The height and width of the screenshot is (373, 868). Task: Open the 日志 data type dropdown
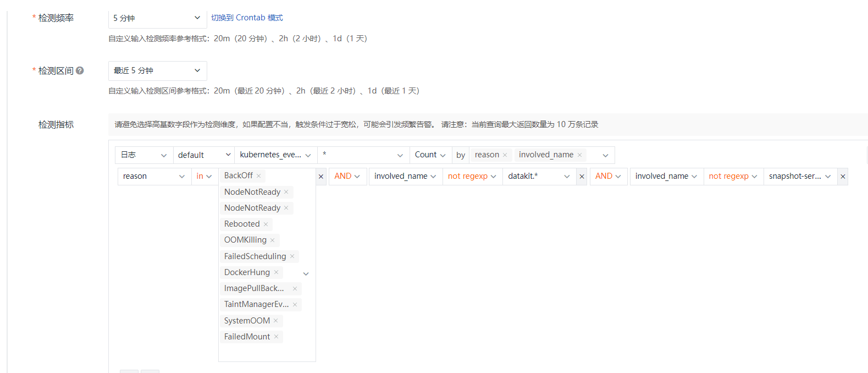(x=143, y=155)
